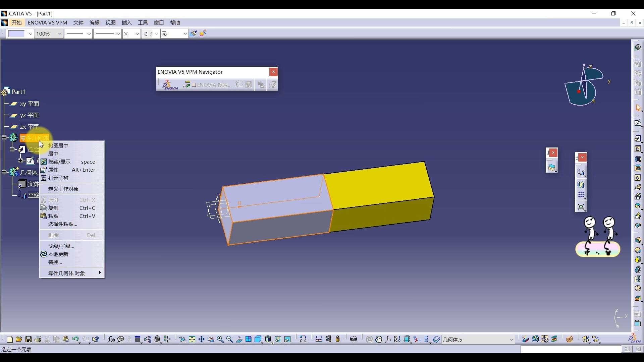Choose 定义工作对象 from context menu
644x362 pixels.
[63, 189]
